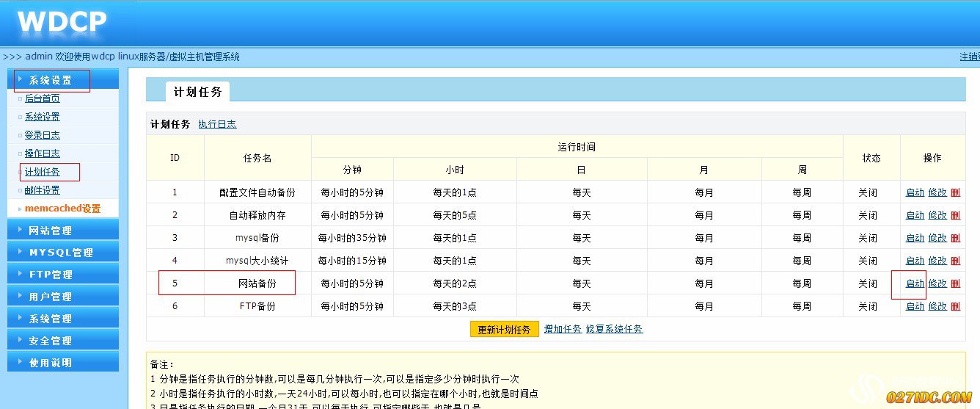Click 删 for FTP备份 task
Viewport: 980px width, 409px height.
click(x=955, y=306)
